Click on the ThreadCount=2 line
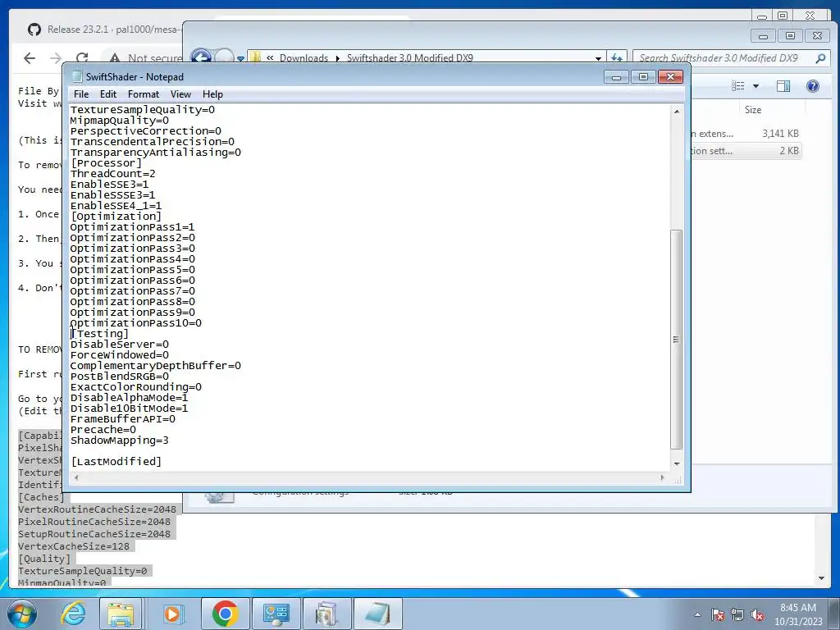 pyautogui.click(x=112, y=174)
